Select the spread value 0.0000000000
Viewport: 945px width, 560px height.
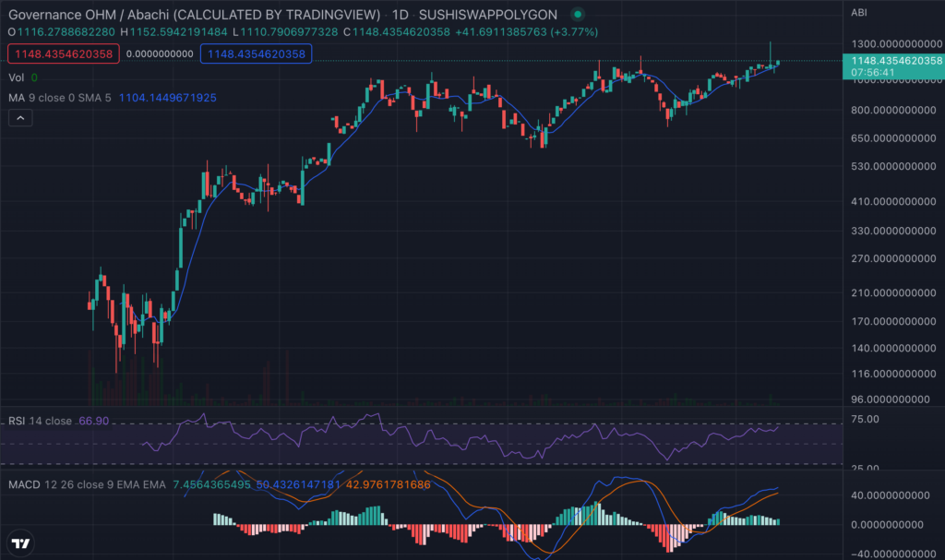pyautogui.click(x=160, y=54)
